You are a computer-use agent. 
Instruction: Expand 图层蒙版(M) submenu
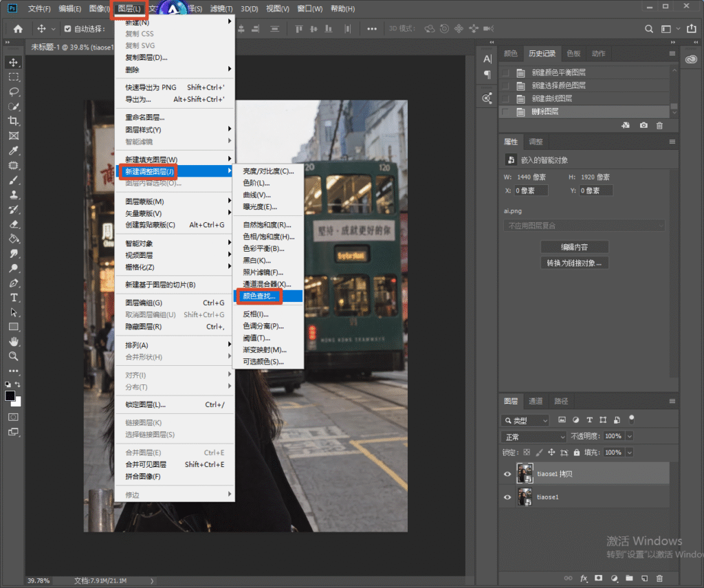pyautogui.click(x=174, y=202)
